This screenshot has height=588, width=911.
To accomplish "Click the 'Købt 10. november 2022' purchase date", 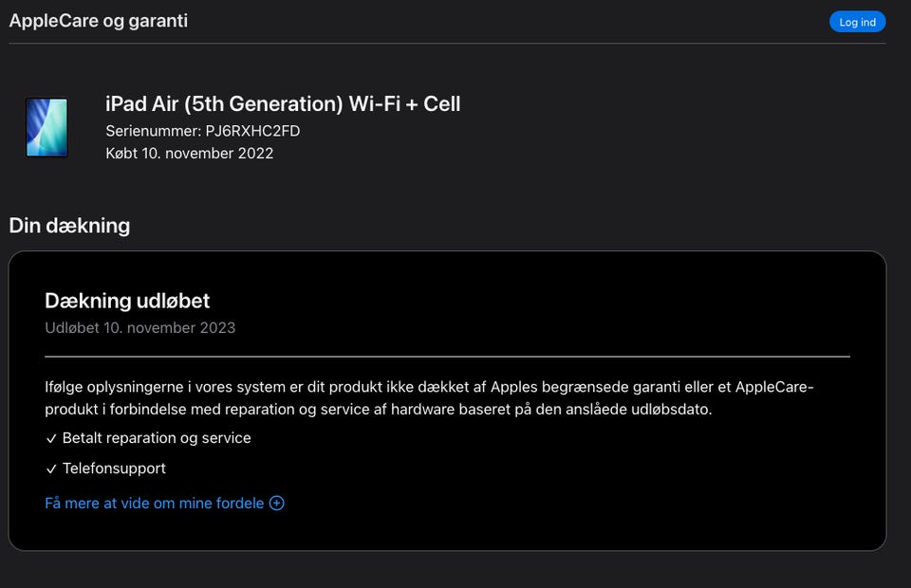I will (x=190, y=153).
